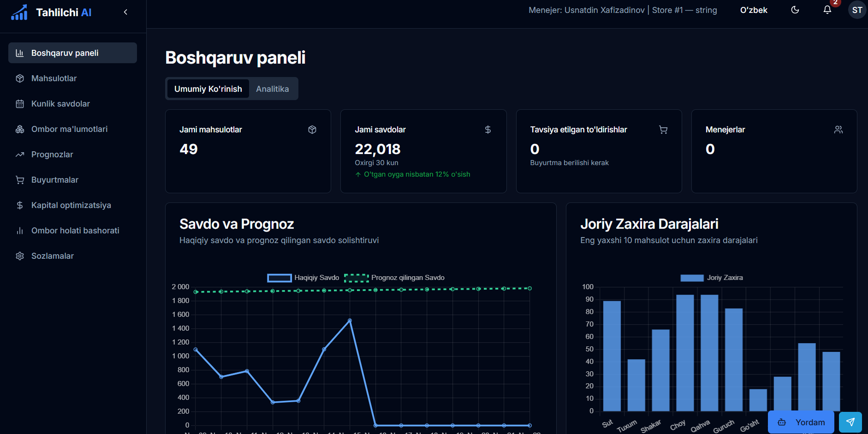Viewport: 868px width, 434px height.
Task: Open Buyurtmalar cart page
Action: coord(55,180)
